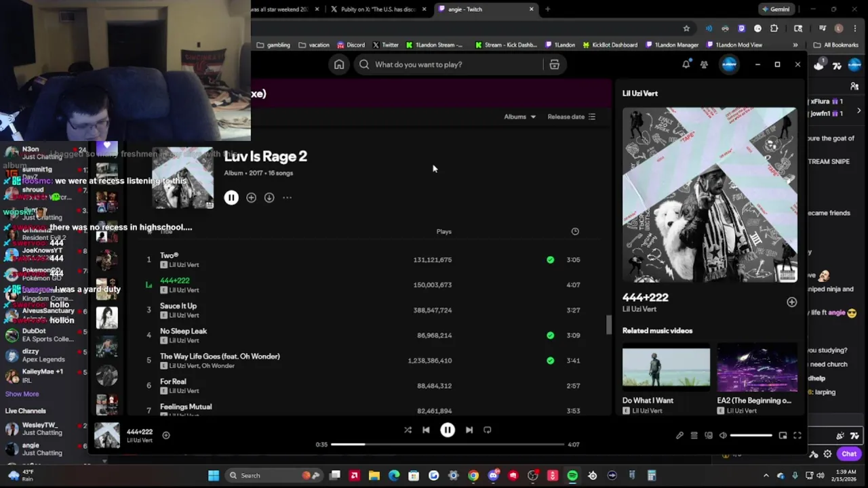Image resolution: width=868 pixels, height=488 pixels.
Task: Open the Albums filter dropdown
Action: tap(519, 117)
